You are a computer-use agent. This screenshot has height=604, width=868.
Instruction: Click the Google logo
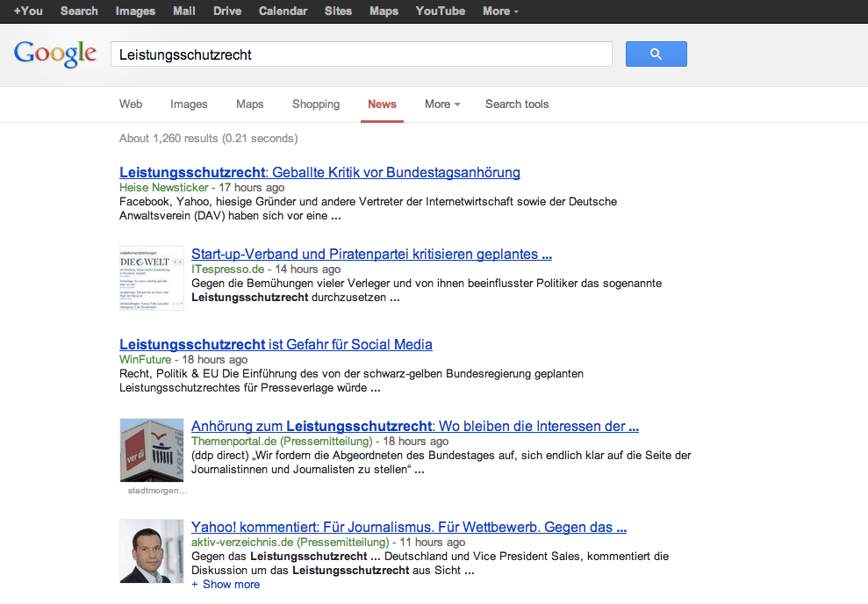click(x=54, y=54)
